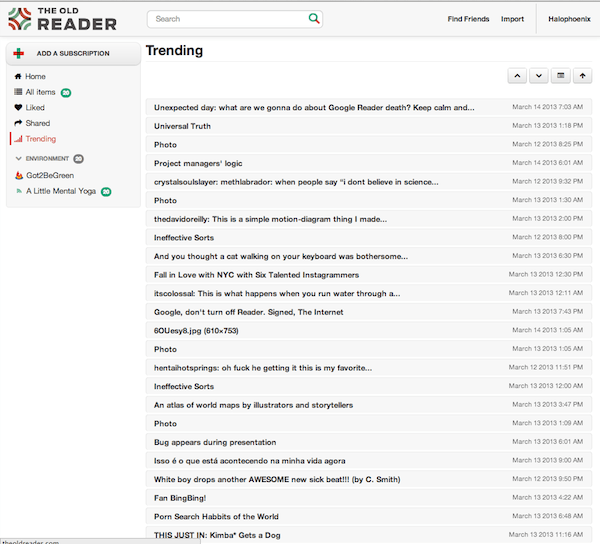600x544 pixels.
Task: Open 'Google, don't turn off Reader' post
Action: tap(368, 312)
